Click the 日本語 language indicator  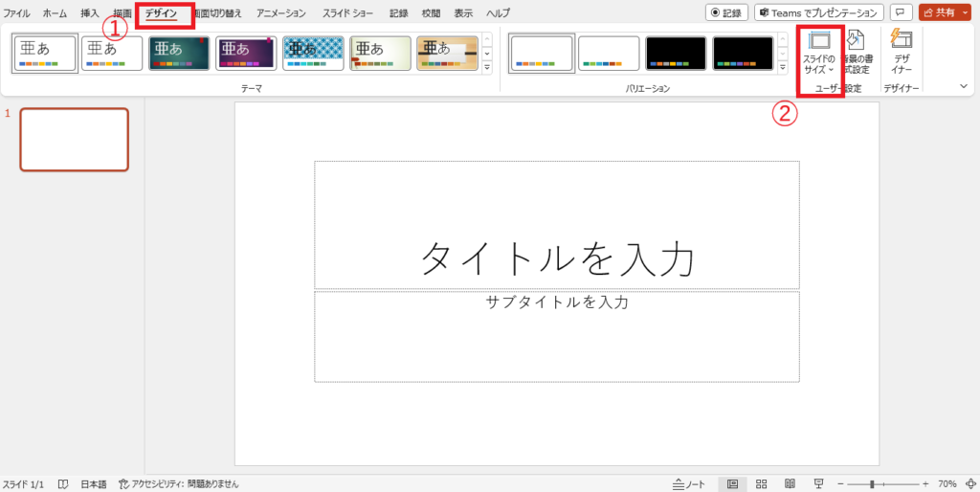pos(94,484)
